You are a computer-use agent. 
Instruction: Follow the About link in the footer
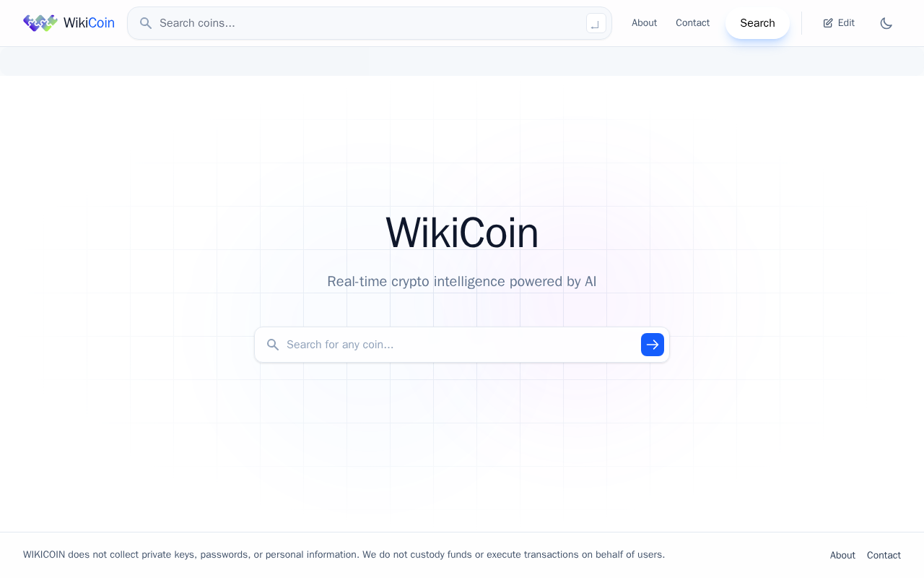(x=842, y=555)
